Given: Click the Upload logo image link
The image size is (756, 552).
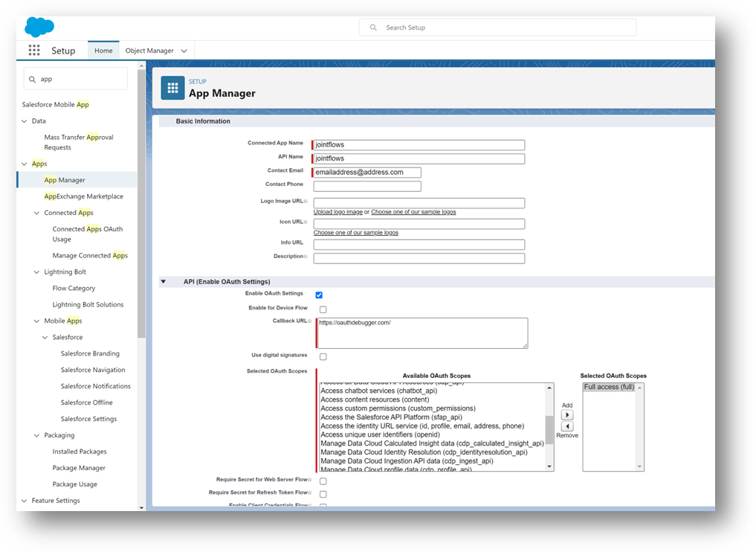Looking at the screenshot, I should [337, 212].
